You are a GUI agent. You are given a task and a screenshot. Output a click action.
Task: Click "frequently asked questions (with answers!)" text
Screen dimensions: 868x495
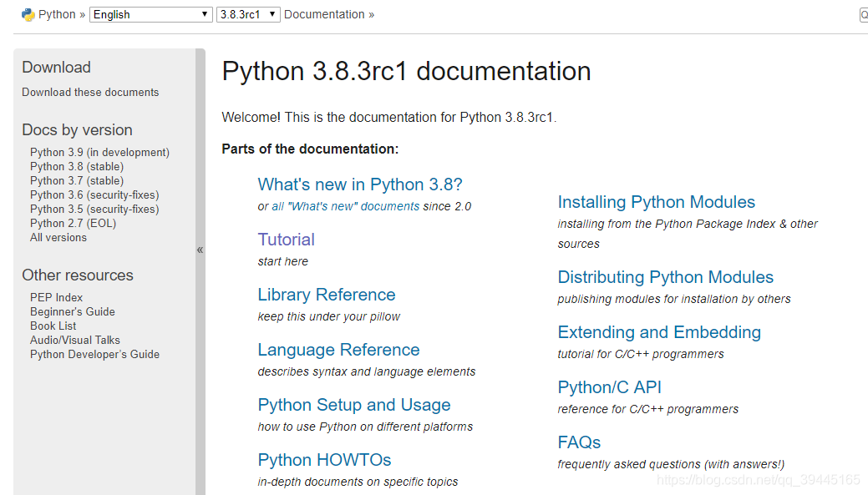click(x=671, y=465)
